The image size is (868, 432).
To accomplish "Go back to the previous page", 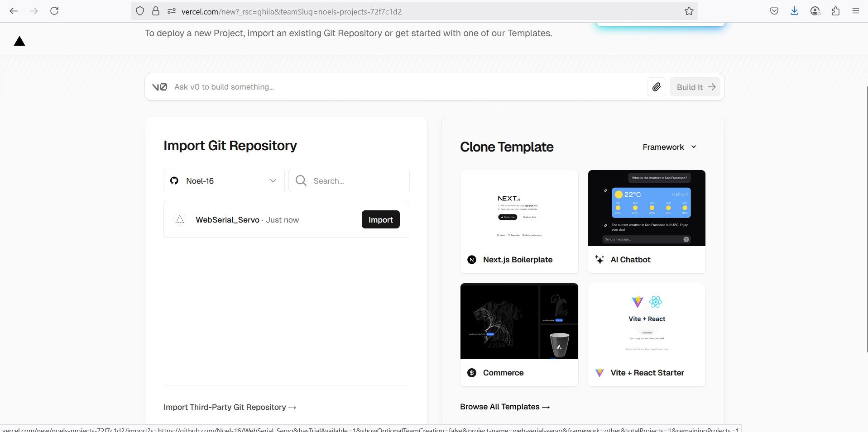I will click(x=14, y=11).
